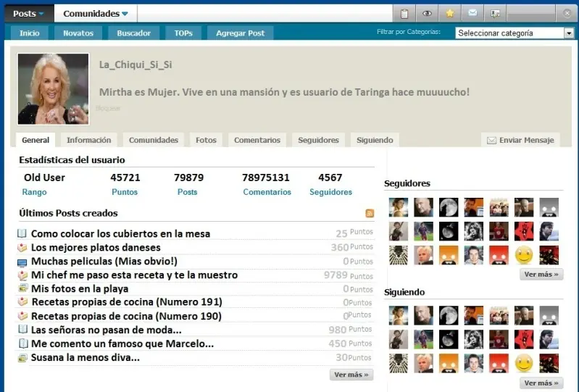The image size is (579, 392).
Task: Open favorites via the yellow star icon
Action: click(x=450, y=14)
